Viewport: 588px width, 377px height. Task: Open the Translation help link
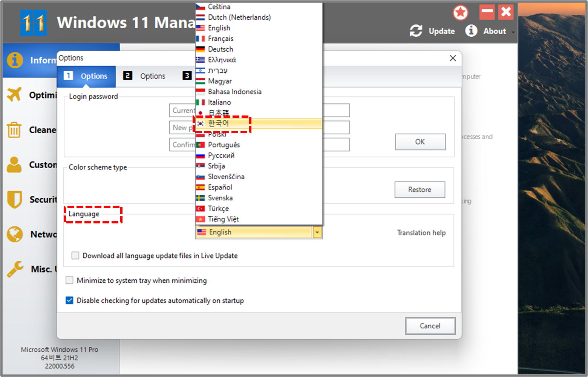pyautogui.click(x=421, y=233)
